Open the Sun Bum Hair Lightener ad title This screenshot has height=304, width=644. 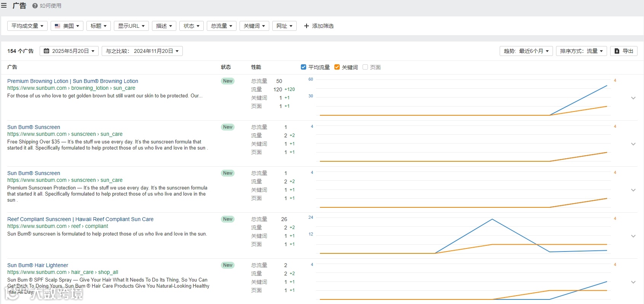[38, 265]
